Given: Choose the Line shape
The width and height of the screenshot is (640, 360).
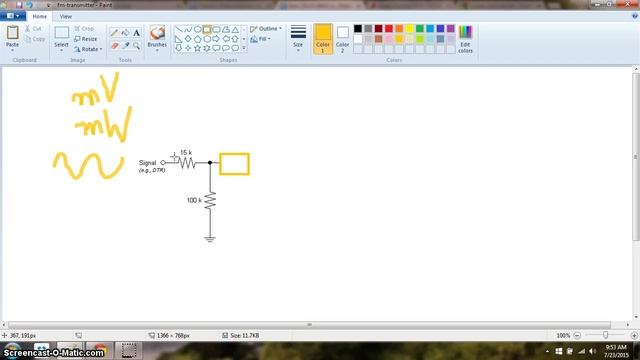Looking at the screenshot, I should pyautogui.click(x=179, y=29).
